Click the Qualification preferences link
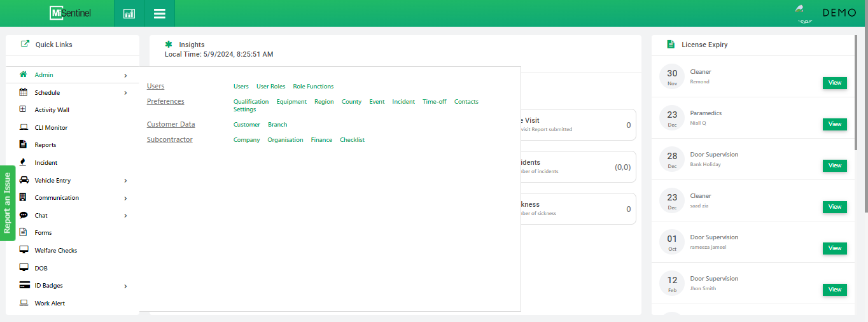This screenshot has height=322, width=868. pos(251,102)
